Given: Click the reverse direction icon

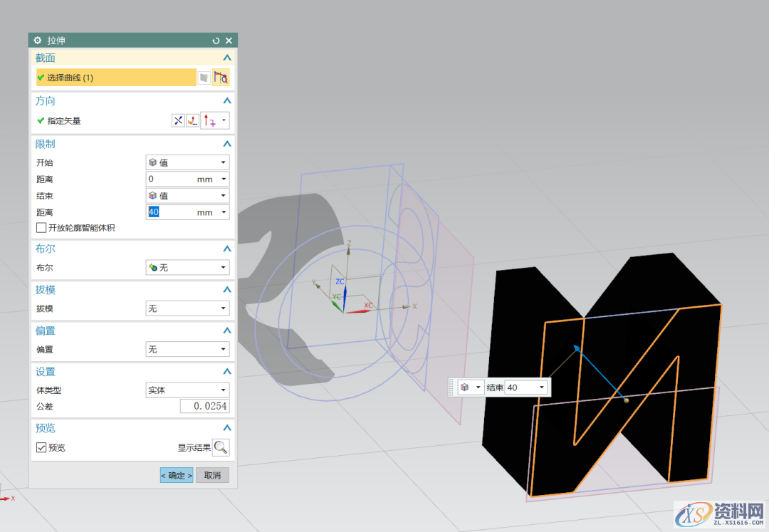Looking at the screenshot, I should point(178,121).
